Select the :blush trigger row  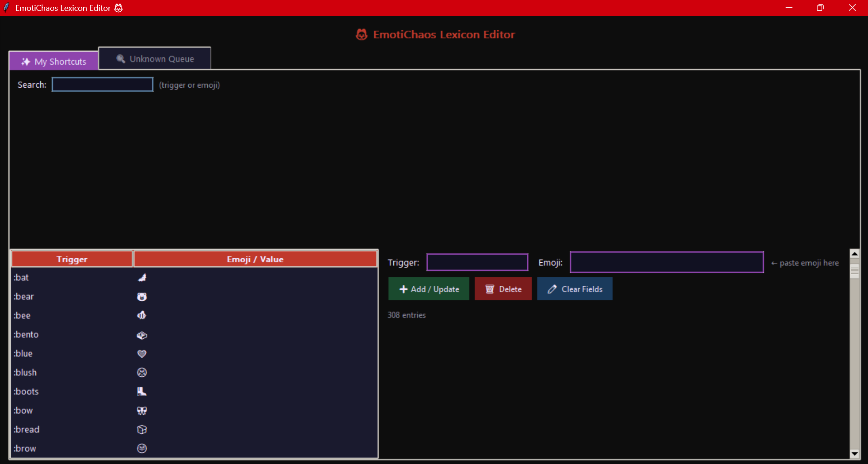(195, 373)
